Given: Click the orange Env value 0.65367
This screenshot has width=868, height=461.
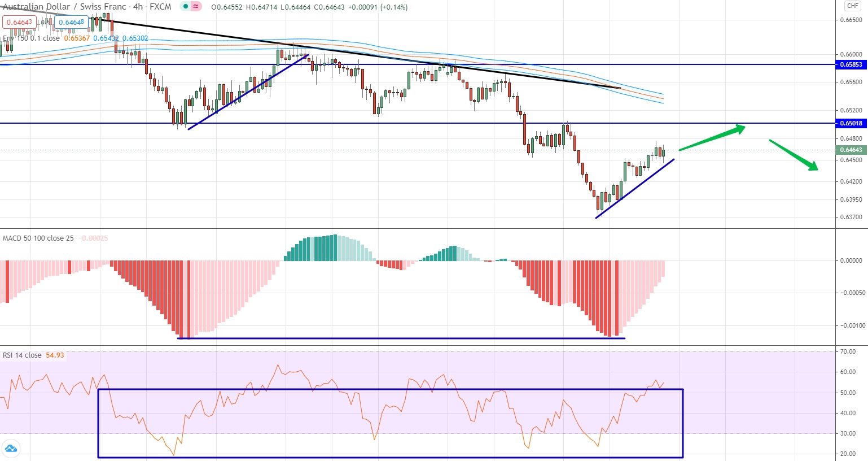Looking at the screenshot, I should click(x=77, y=38).
